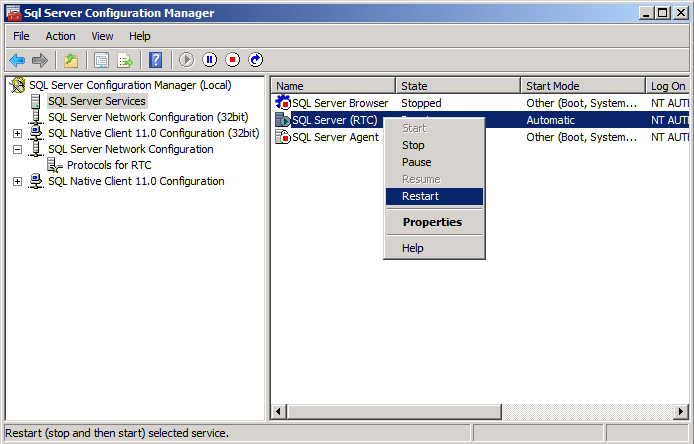Click the Start Service toolbar icon
Viewport: 694px width, 444px height.
point(186,60)
